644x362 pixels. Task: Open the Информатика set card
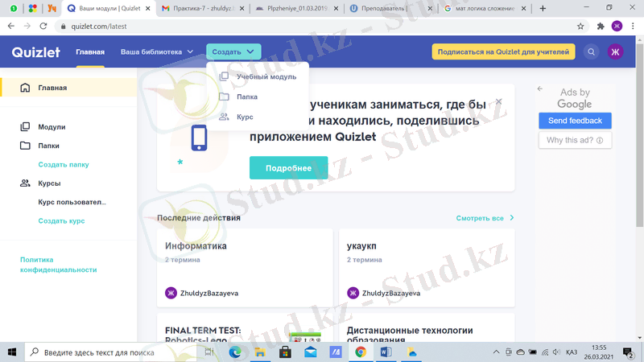[245, 268]
